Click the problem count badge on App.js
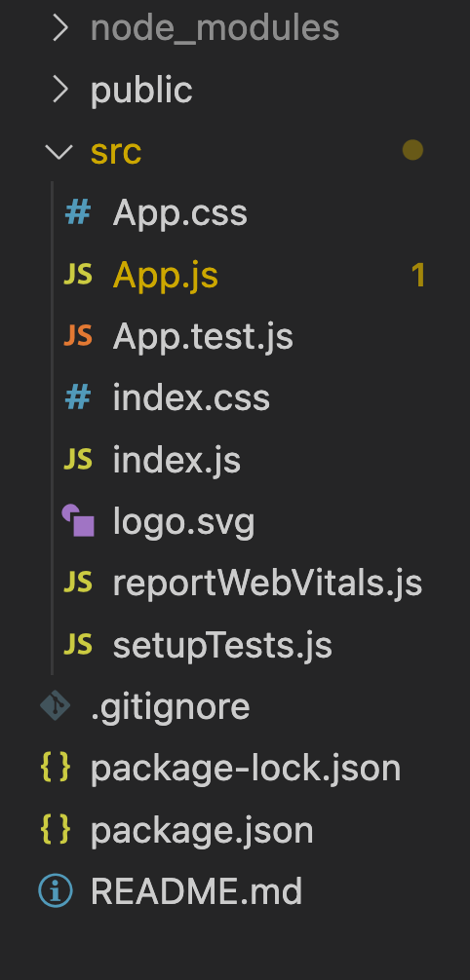The image size is (470, 980). [418, 276]
